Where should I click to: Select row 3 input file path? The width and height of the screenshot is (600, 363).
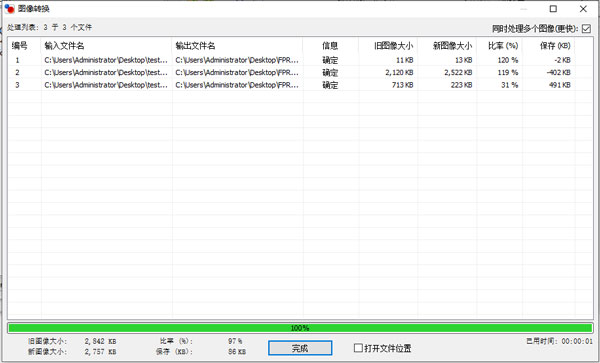tap(106, 85)
